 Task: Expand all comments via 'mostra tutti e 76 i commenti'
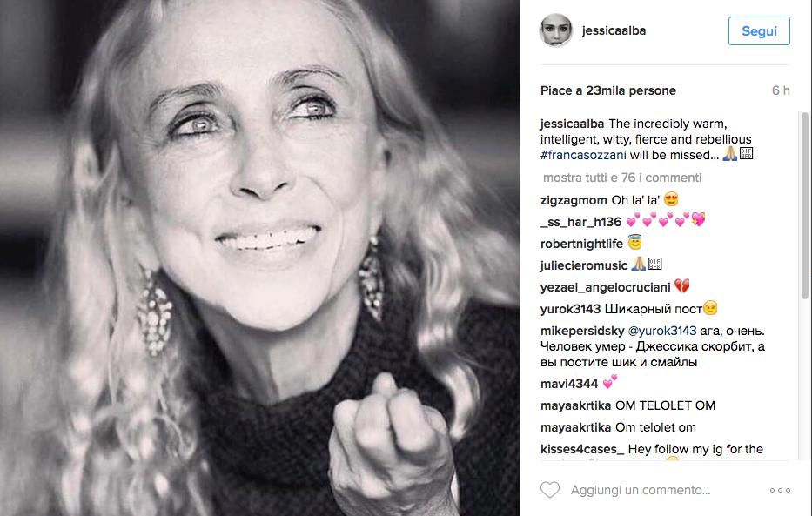tap(622, 178)
